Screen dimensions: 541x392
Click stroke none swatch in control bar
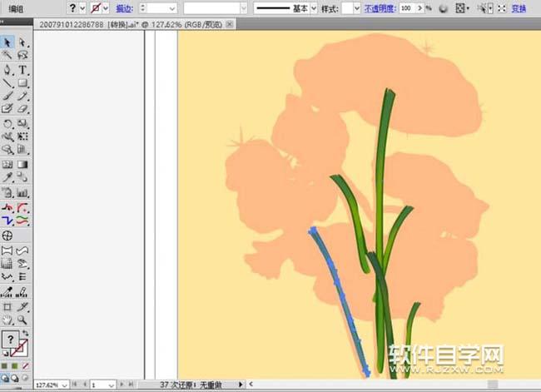(96, 8)
